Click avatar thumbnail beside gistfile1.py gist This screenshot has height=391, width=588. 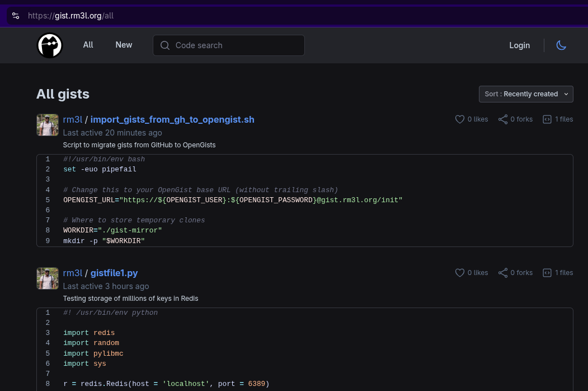48,278
